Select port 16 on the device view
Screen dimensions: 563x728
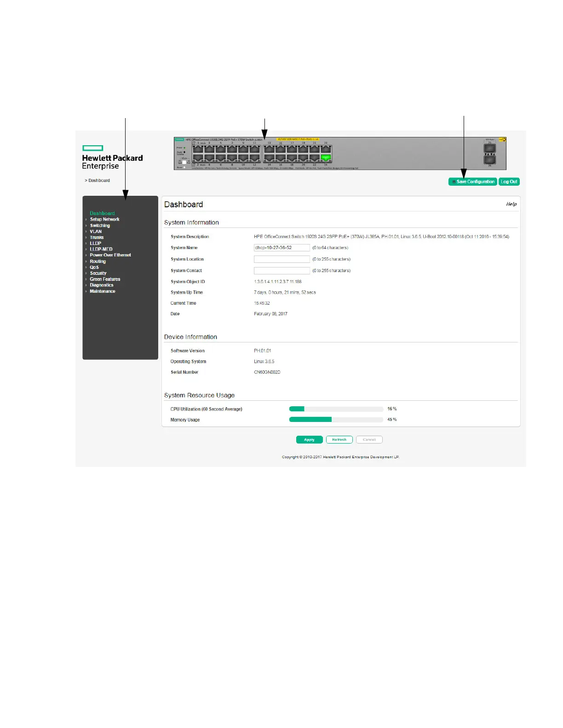[281, 158]
